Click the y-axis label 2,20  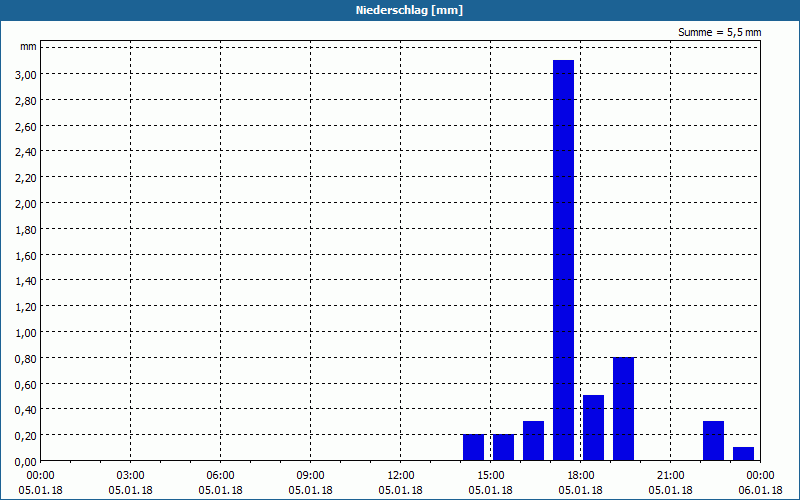click(26, 178)
